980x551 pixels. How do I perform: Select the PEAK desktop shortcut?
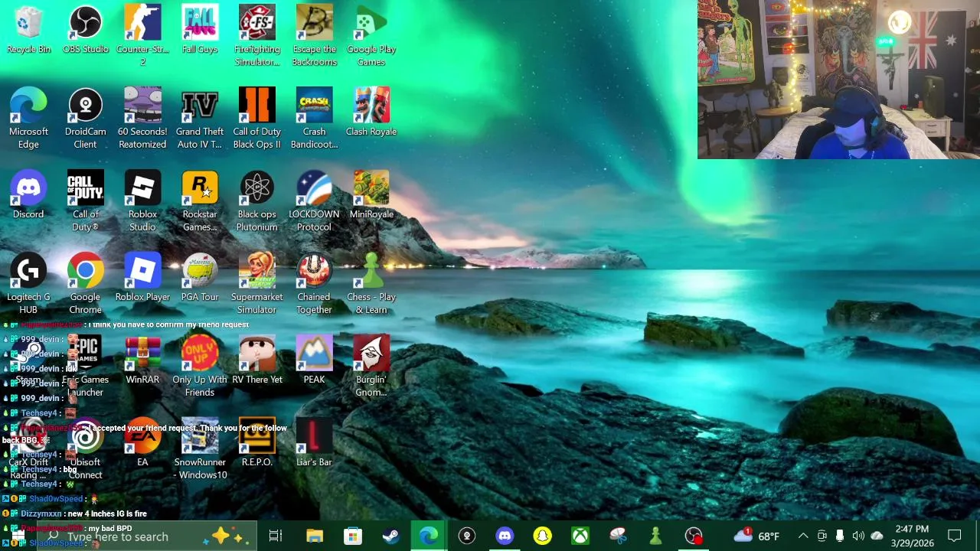(x=314, y=361)
